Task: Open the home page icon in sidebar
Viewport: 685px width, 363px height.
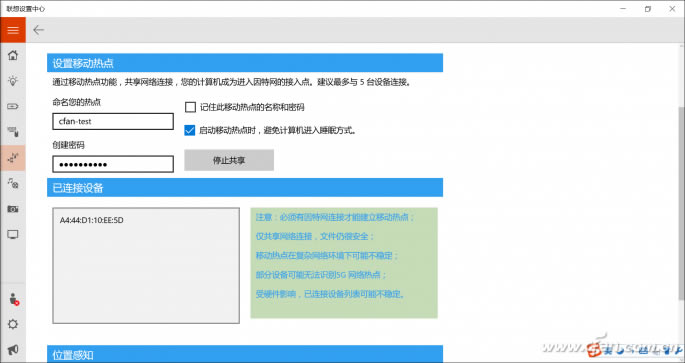Action: tap(13, 55)
